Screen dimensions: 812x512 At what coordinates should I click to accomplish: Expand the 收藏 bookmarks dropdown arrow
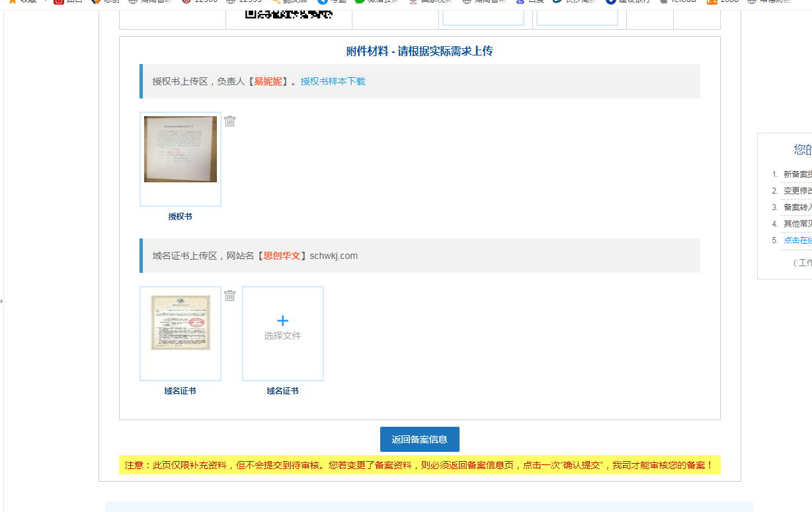[45, 2]
